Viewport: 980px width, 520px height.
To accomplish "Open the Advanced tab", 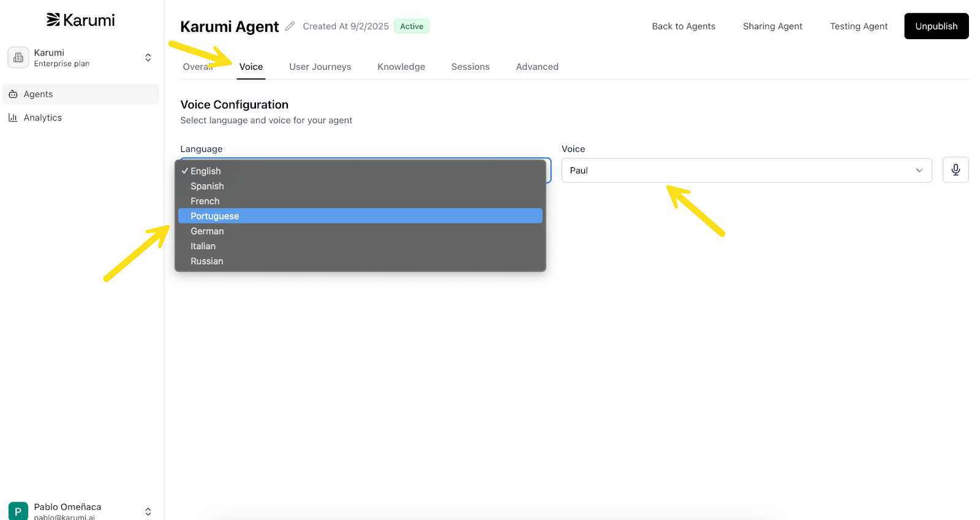I will click(537, 67).
